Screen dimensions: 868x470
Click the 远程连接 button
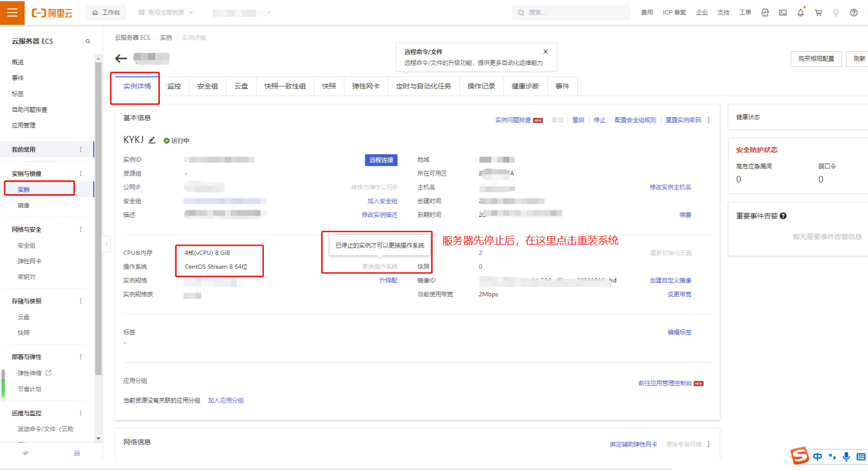point(381,160)
